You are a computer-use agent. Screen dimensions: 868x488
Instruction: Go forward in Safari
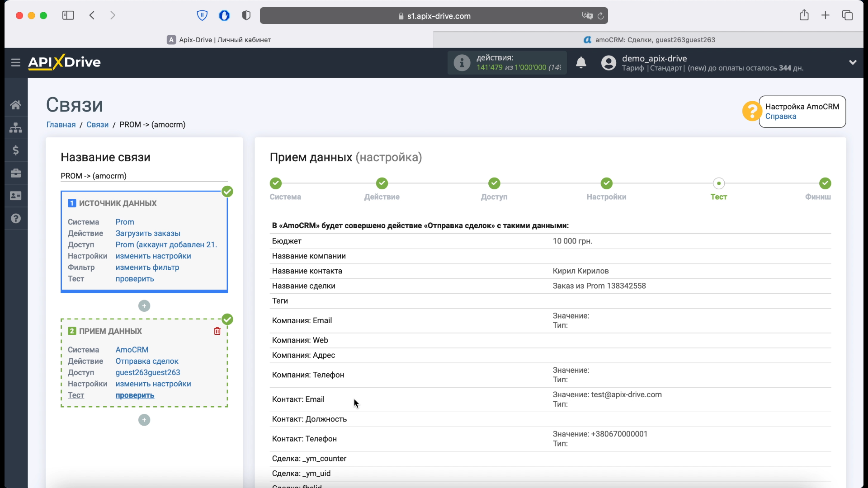pos(113,15)
